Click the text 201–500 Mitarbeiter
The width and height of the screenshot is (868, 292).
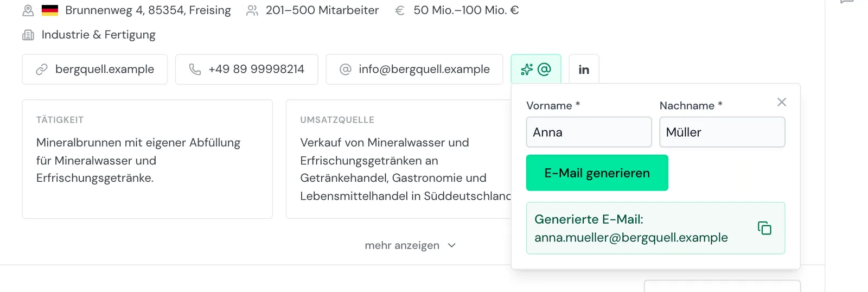[322, 10]
